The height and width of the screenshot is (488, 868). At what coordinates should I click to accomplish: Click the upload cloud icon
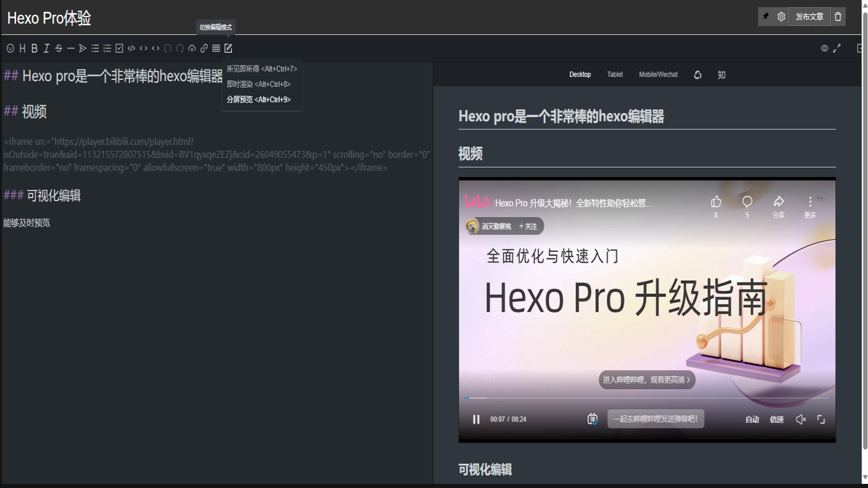point(192,49)
